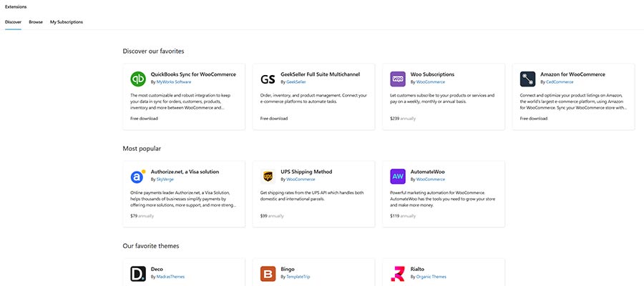Click the Amazon for WooCommerce logo icon
This screenshot has height=286, width=644.
click(x=527, y=79)
